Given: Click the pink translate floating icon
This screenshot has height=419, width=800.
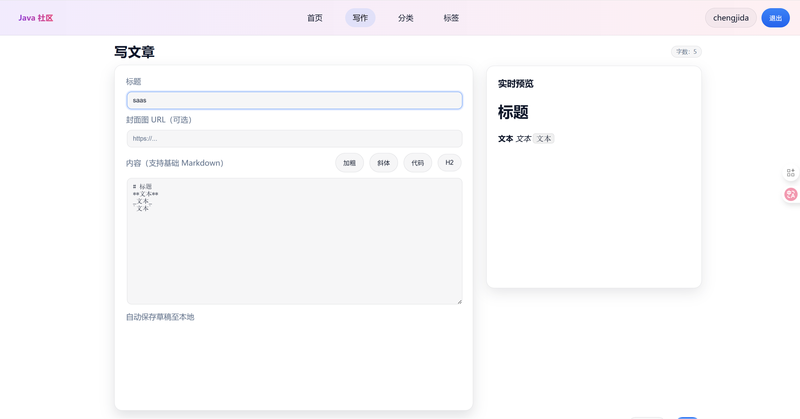Looking at the screenshot, I should (x=790, y=194).
